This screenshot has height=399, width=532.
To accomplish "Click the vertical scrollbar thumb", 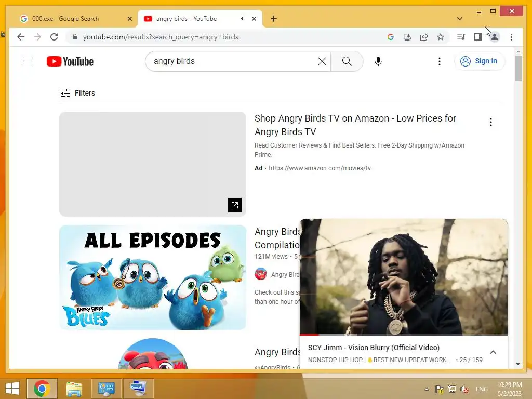I will click(518, 68).
